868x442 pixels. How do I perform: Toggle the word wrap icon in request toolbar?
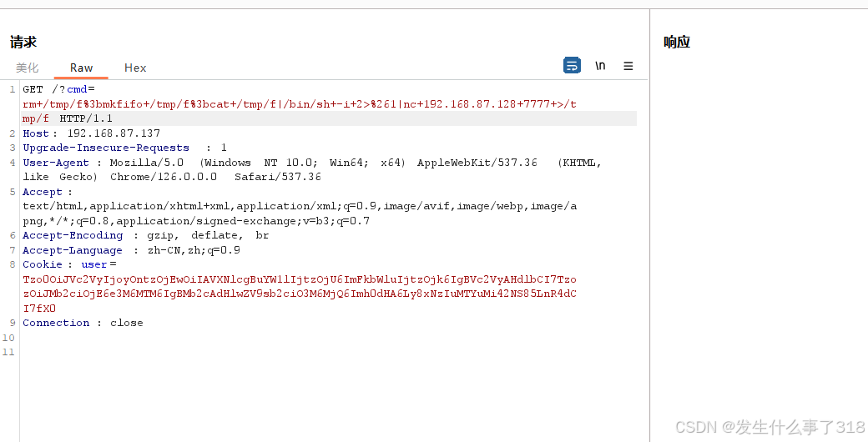pos(572,66)
